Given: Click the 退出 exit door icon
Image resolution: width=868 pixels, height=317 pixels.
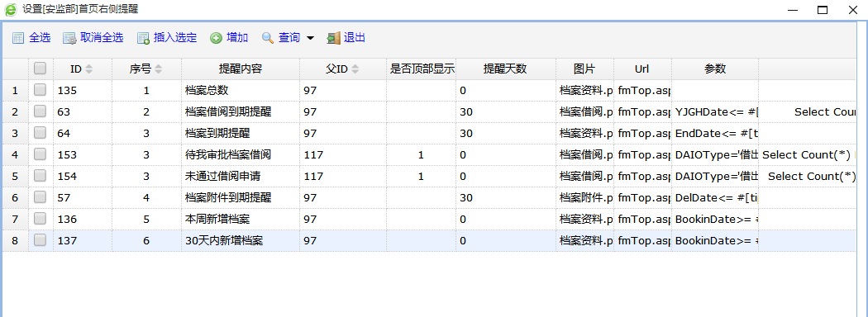Looking at the screenshot, I should (333, 38).
